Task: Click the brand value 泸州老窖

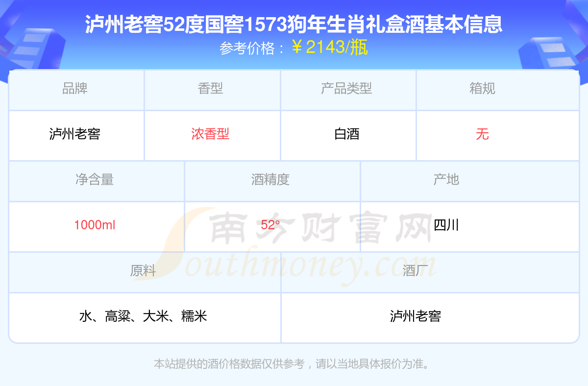Action: click(75, 134)
